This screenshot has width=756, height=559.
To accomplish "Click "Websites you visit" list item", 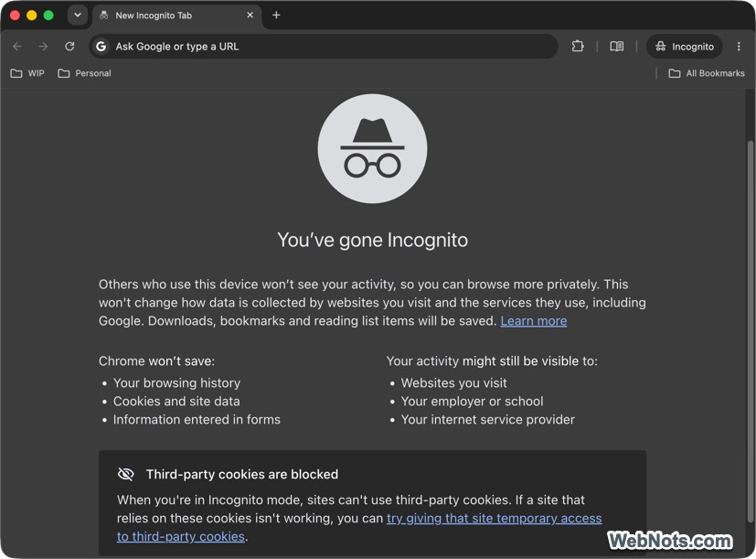I will tap(454, 382).
